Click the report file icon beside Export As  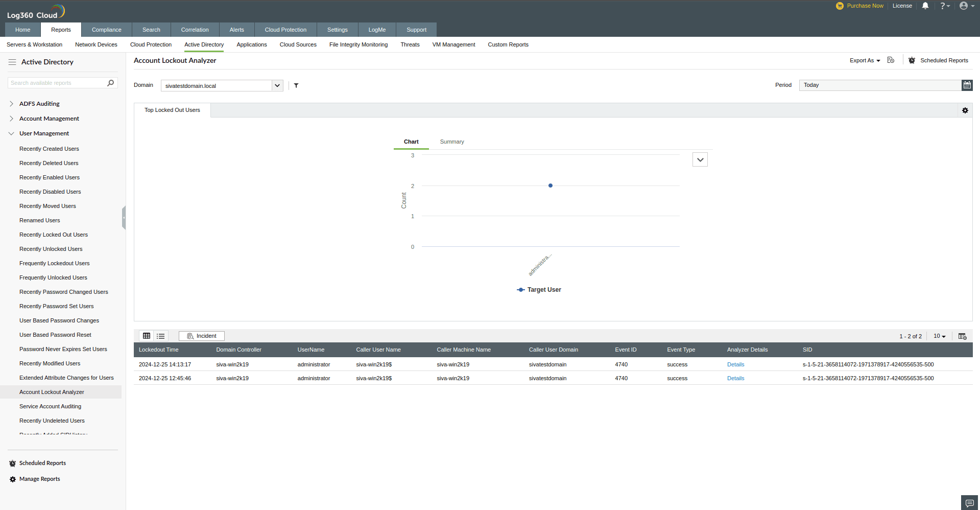point(891,60)
